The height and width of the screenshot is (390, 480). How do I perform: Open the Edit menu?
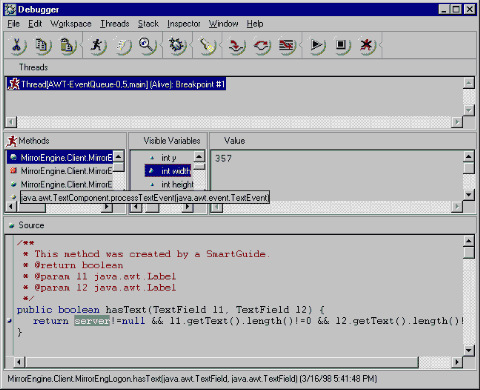tap(35, 24)
